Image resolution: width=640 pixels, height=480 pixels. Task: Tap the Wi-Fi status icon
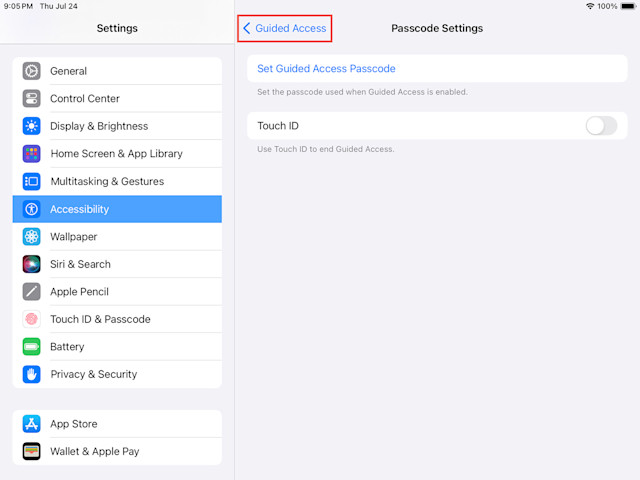590,6
